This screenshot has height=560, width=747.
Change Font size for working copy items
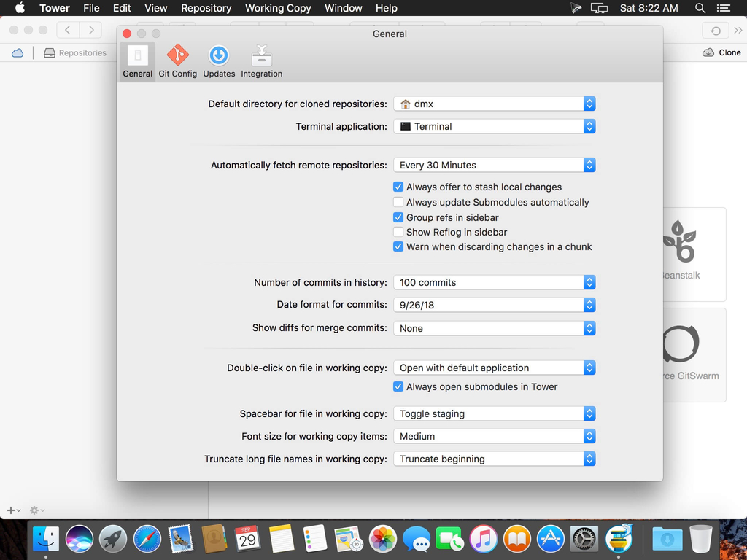click(495, 436)
